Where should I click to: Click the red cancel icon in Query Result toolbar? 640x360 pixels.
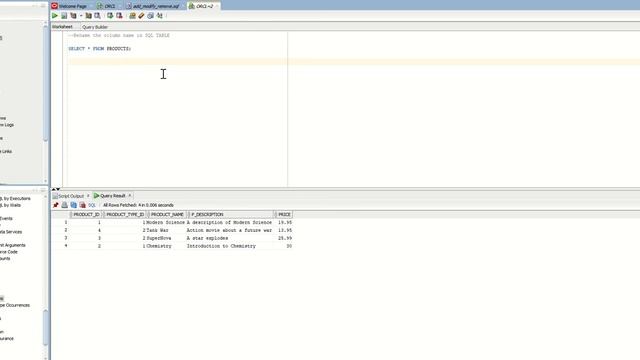82,205
